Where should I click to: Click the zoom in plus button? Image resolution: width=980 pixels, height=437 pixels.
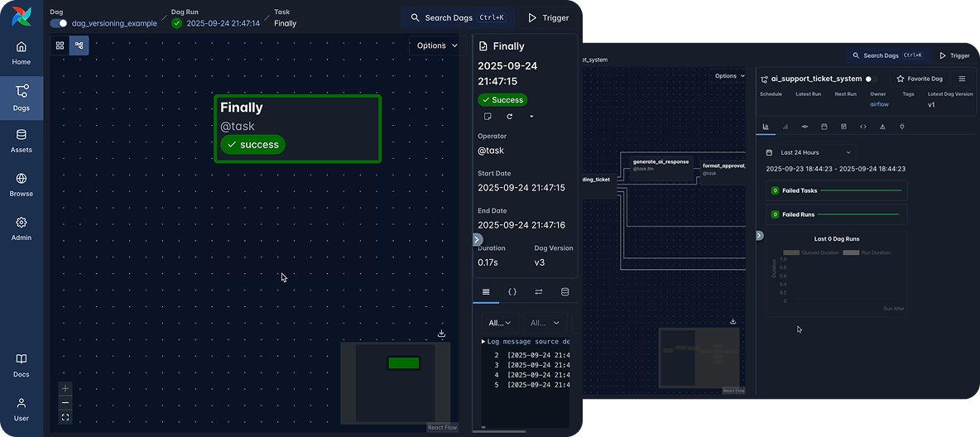pos(65,388)
